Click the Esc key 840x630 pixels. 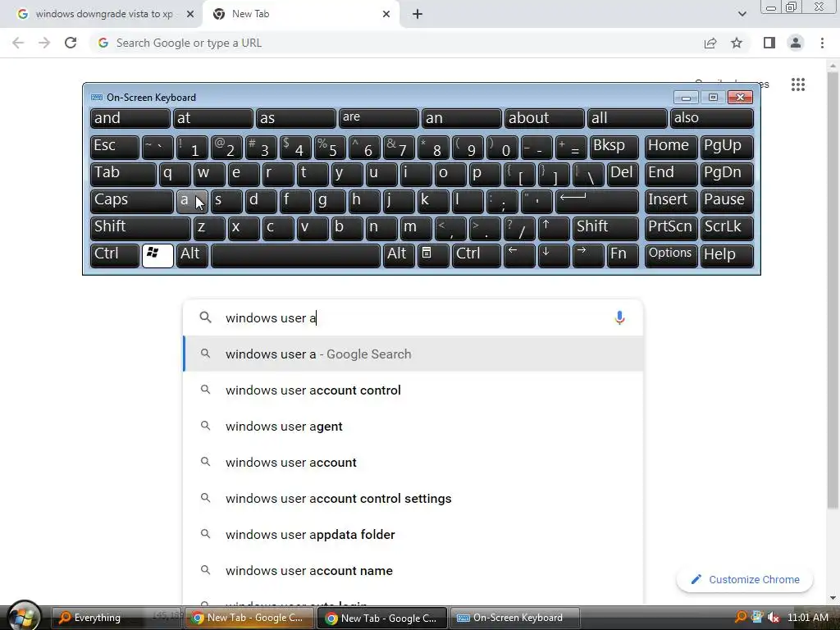pyautogui.click(x=114, y=147)
